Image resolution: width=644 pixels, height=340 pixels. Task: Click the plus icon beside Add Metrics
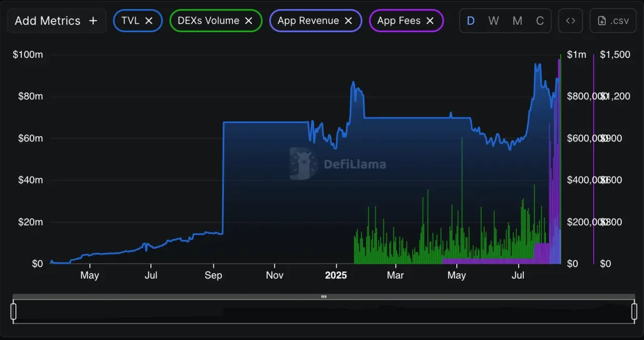tap(93, 21)
